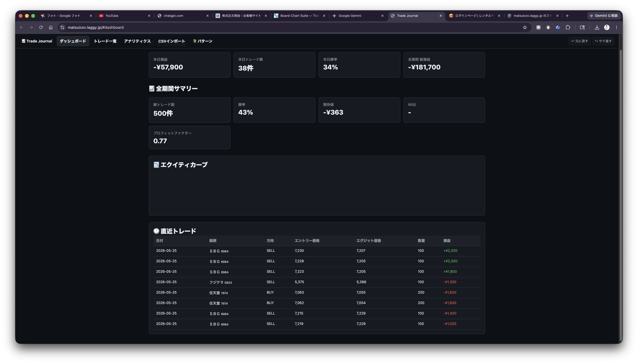Click the 日付 column header
The image size is (638, 364).
[x=159, y=241]
